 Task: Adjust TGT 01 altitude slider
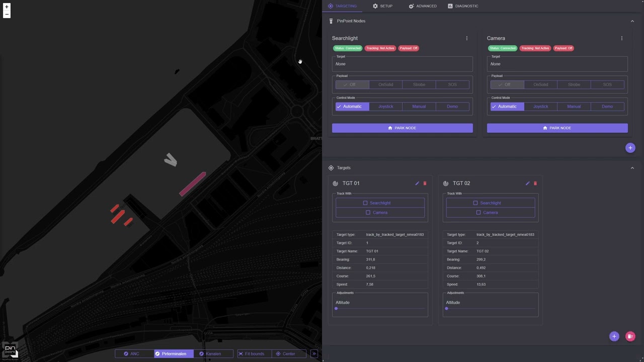pos(380,309)
